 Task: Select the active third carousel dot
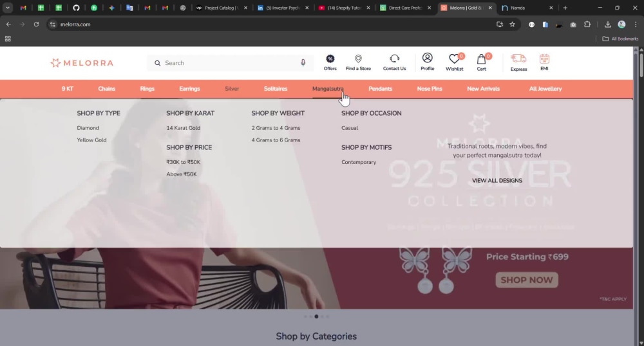(x=316, y=316)
